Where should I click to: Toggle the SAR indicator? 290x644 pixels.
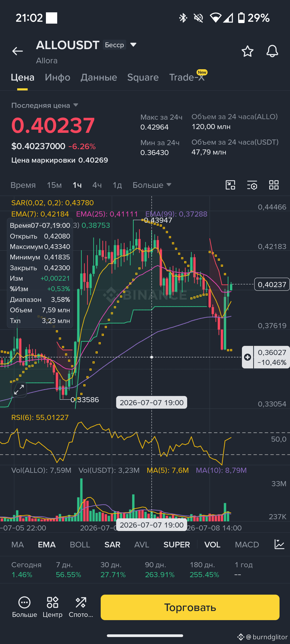click(x=112, y=544)
